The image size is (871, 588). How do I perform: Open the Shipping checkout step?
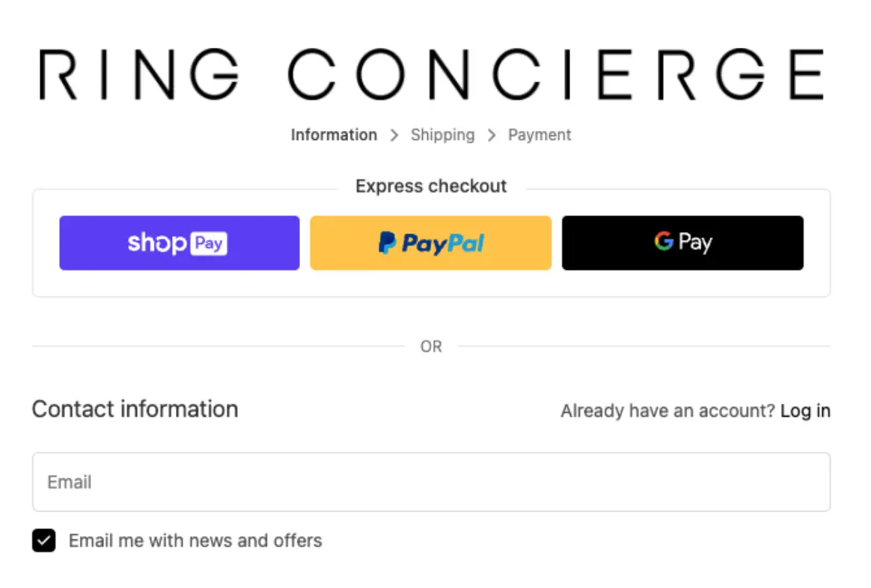point(443,135)
